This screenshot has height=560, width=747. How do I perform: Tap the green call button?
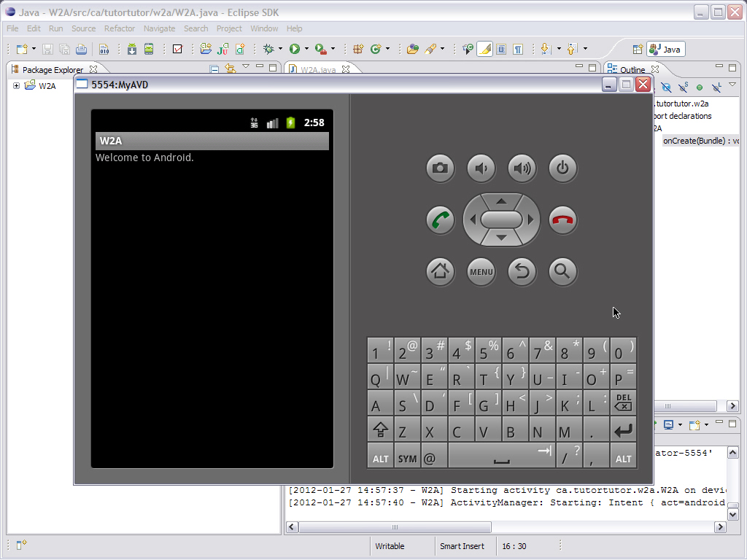click(440, 220)
